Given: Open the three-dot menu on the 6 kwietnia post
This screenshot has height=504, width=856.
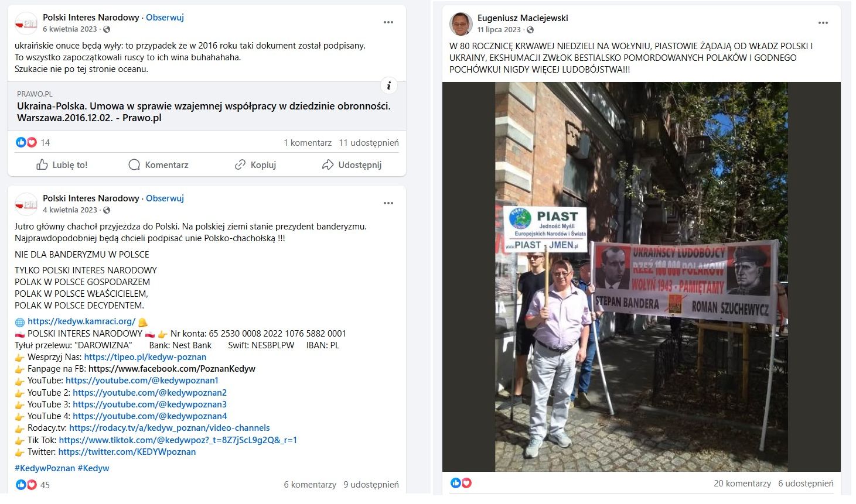Looking at the screenshot, I should tap(388, 22).
